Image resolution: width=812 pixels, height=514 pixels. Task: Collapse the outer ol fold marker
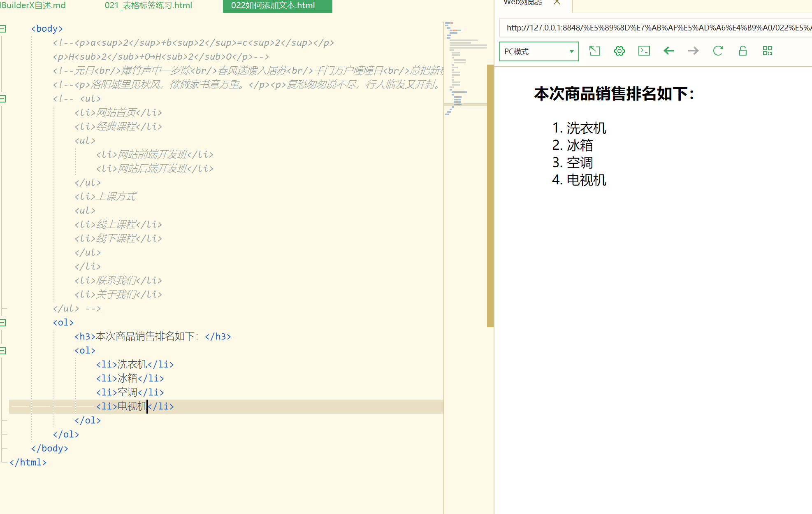click(3, 323)
